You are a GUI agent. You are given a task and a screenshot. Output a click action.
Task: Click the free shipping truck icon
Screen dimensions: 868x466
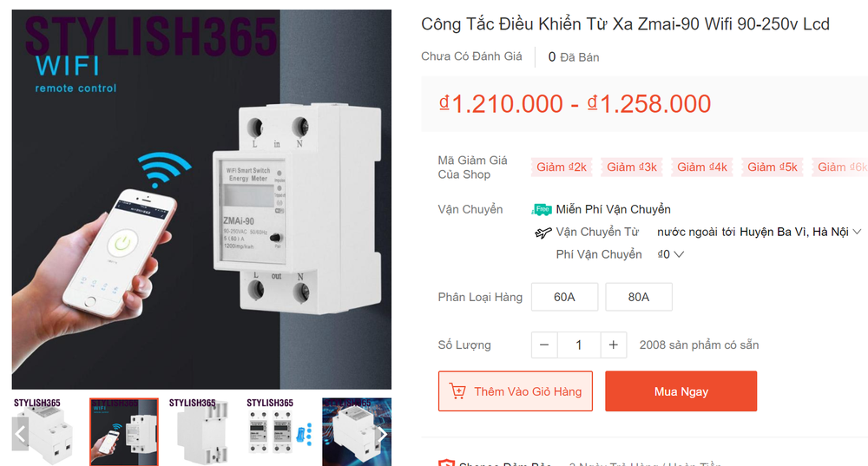[x=542, y=209]
